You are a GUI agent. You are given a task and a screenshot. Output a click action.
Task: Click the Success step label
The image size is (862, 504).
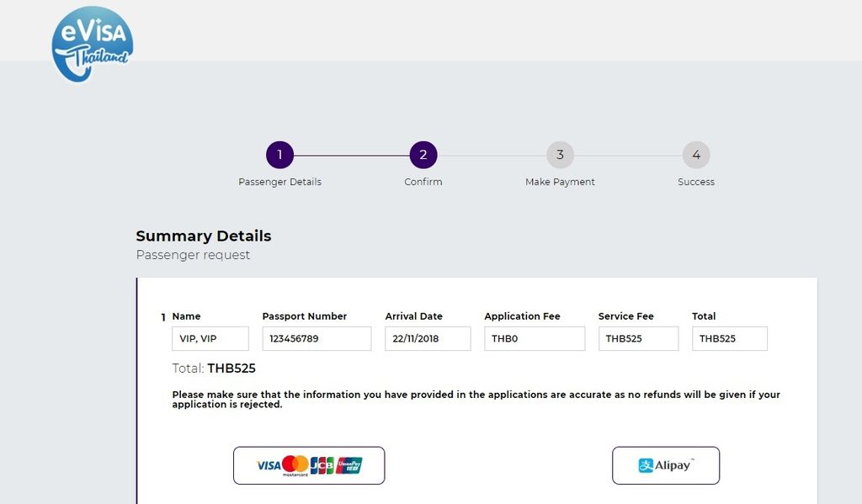point(696,182)
